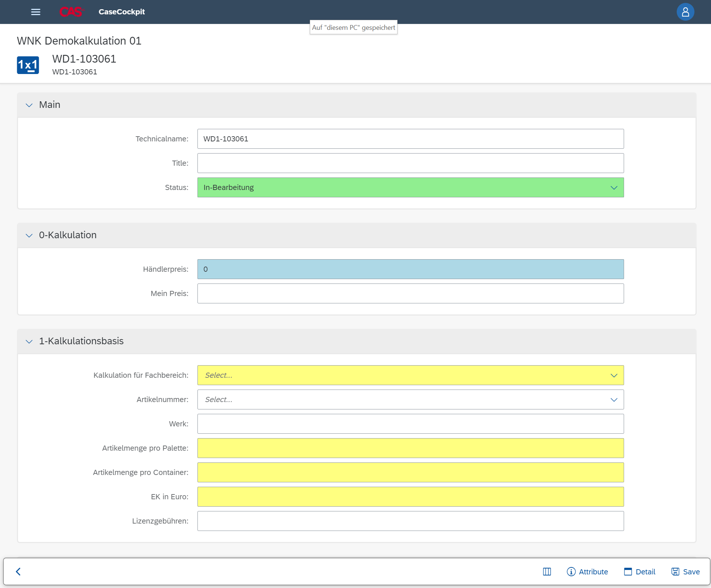
Task: Click the 1x1 calculation icon
Action: 28,65
